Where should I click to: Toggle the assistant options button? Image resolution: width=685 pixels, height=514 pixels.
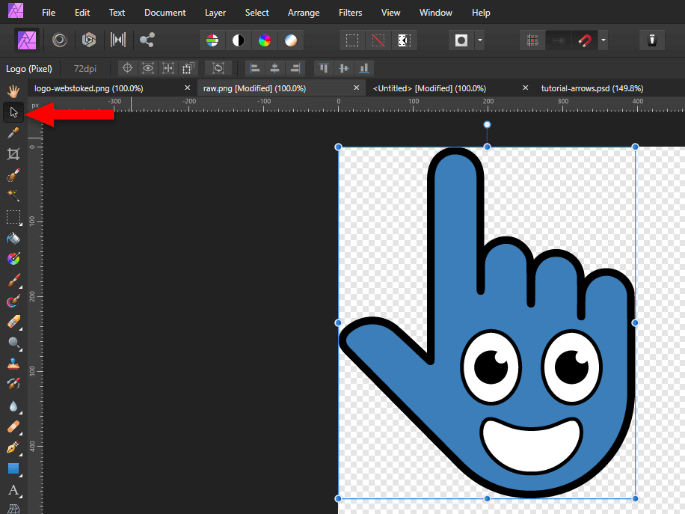pos(651,40)
